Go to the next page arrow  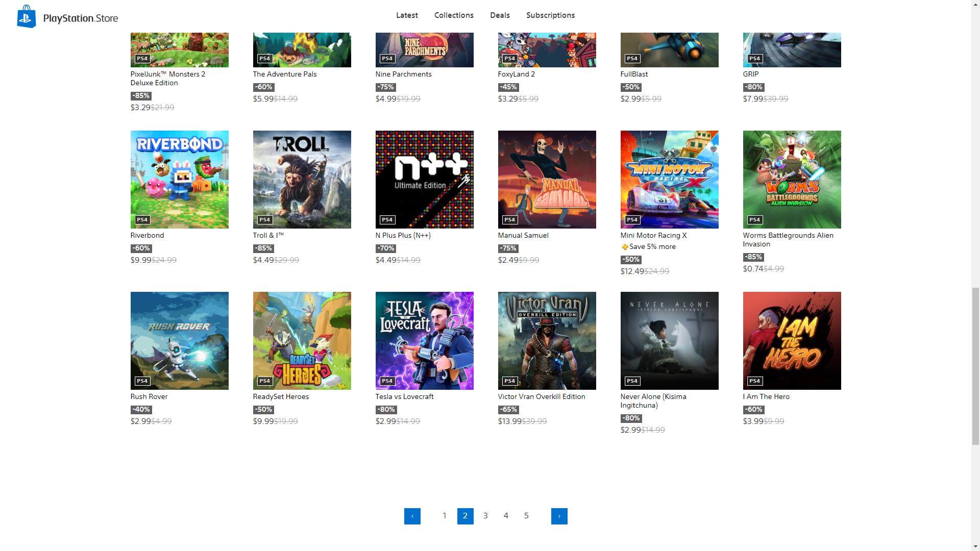pyautogui.click(x=559, y=516)
